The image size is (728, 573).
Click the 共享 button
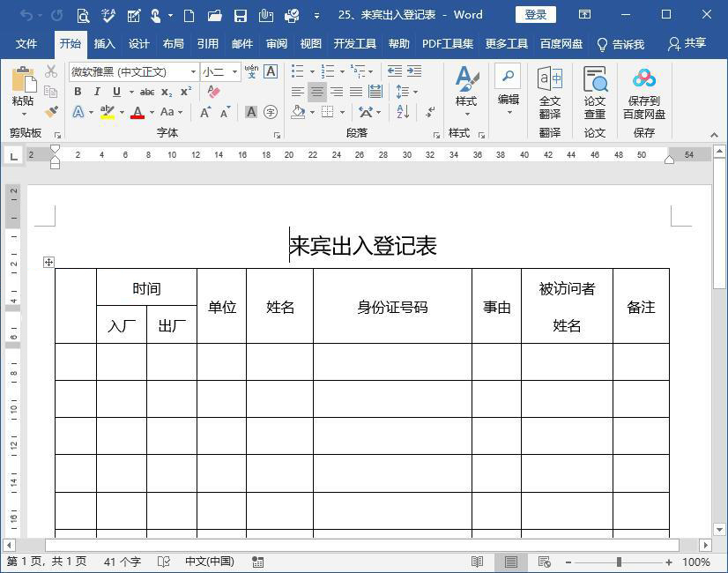pos(694,42)
